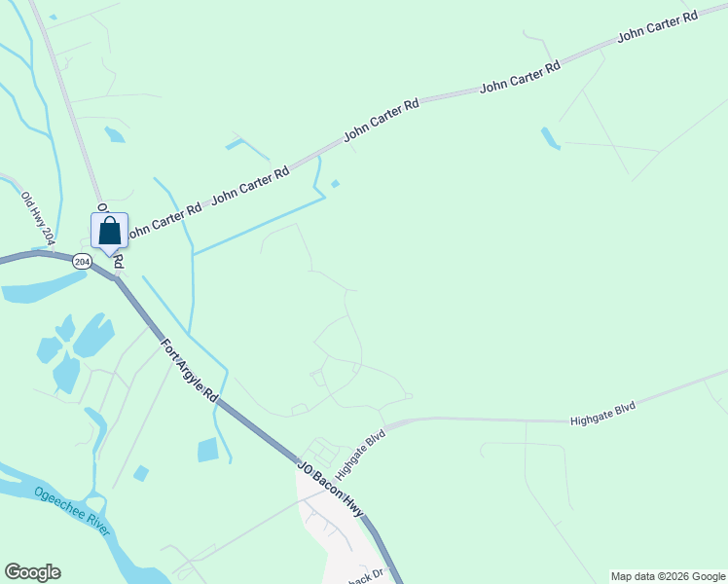Select the John Carter Rd label beside shopping marker
The height and width of the screenshot is (584, 728).
click(164, 220)
